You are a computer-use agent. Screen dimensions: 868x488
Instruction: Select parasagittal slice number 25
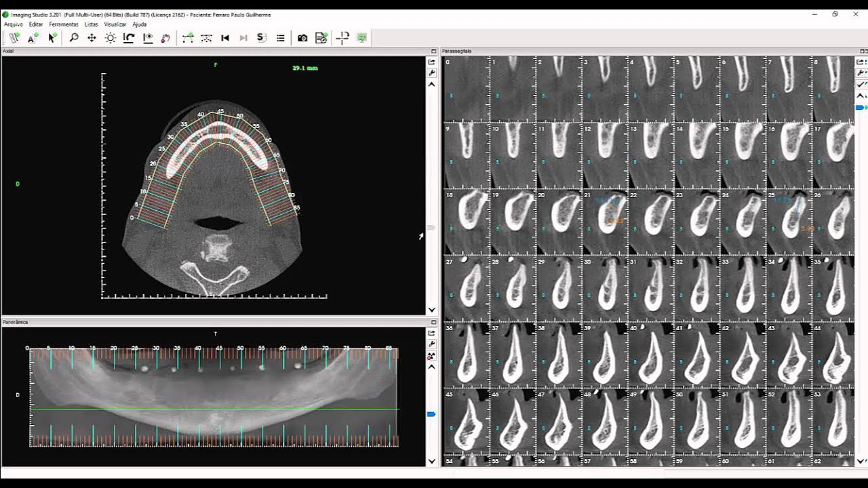click(x=789, y=222)
